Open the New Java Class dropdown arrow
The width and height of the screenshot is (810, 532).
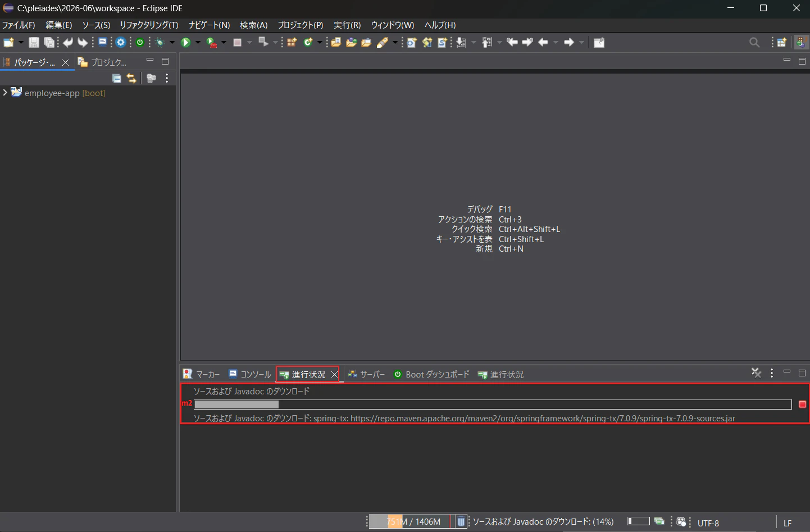pos(320,43)
